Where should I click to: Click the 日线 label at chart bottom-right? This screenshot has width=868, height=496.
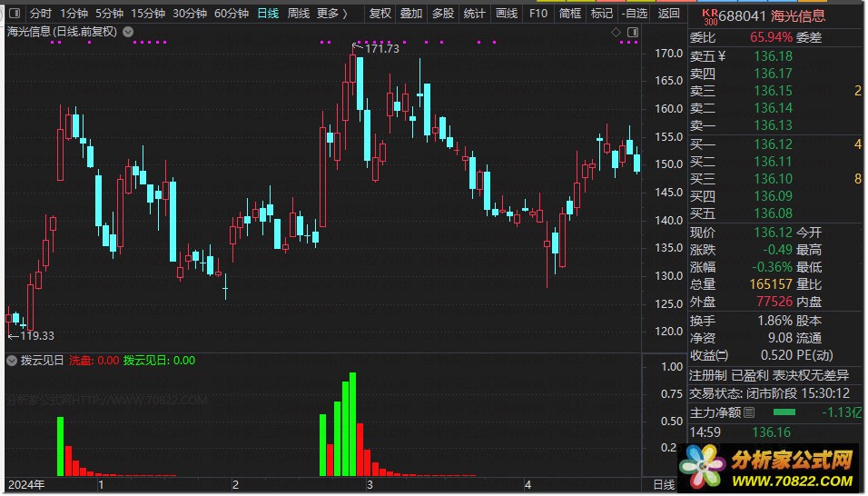tap(664, 485)
